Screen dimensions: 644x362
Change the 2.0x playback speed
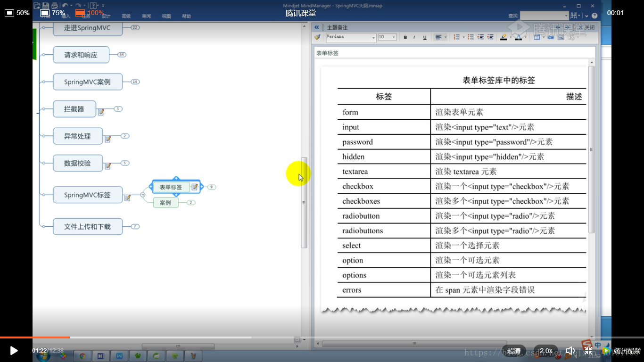546,351
